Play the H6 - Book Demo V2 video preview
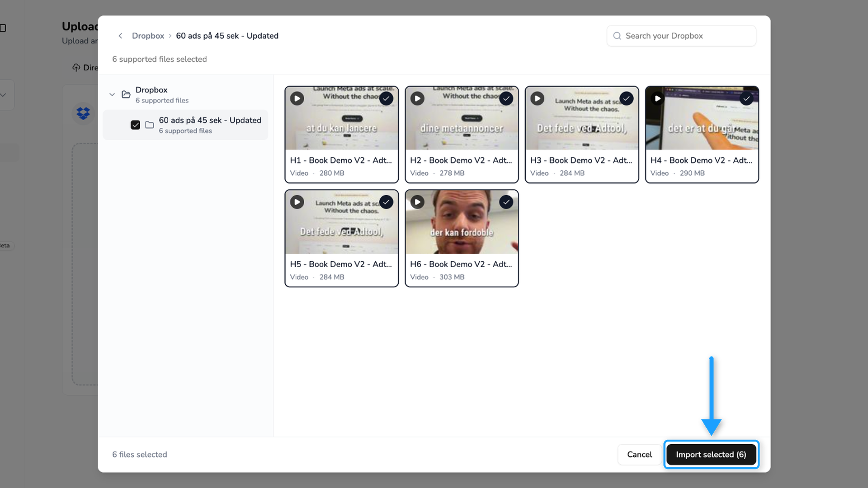Viewport: 868px width, 488px height. (x=417, y=202)
